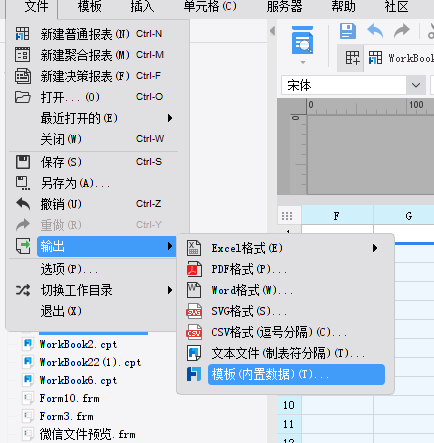434x443 pixels.
Task: Click the preview magnifier toolbar icon
Action: 302,40
